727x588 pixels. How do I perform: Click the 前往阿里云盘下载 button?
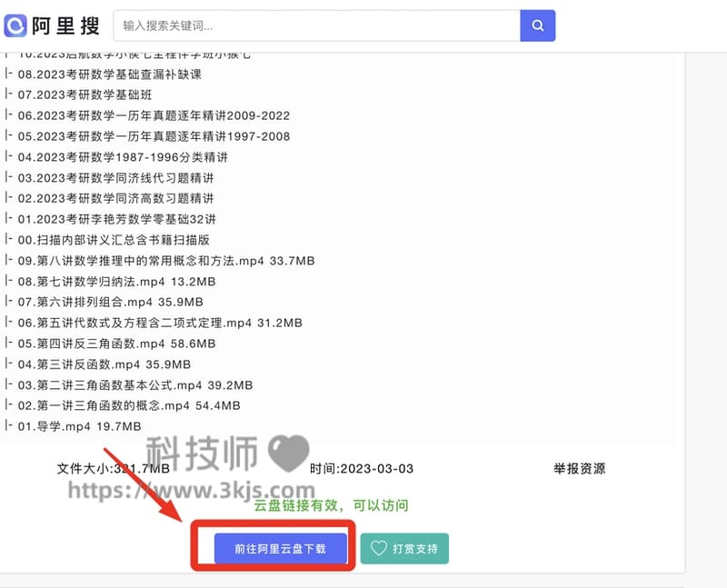point(281,549)
